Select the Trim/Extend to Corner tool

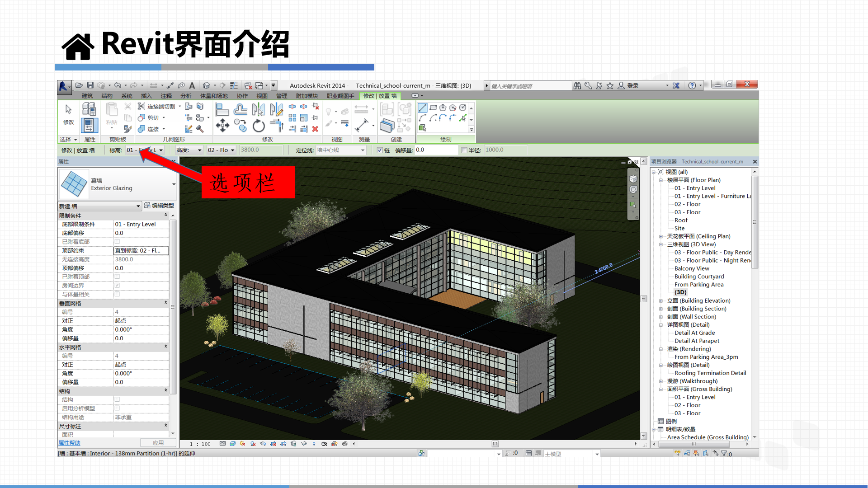[276, 126]
